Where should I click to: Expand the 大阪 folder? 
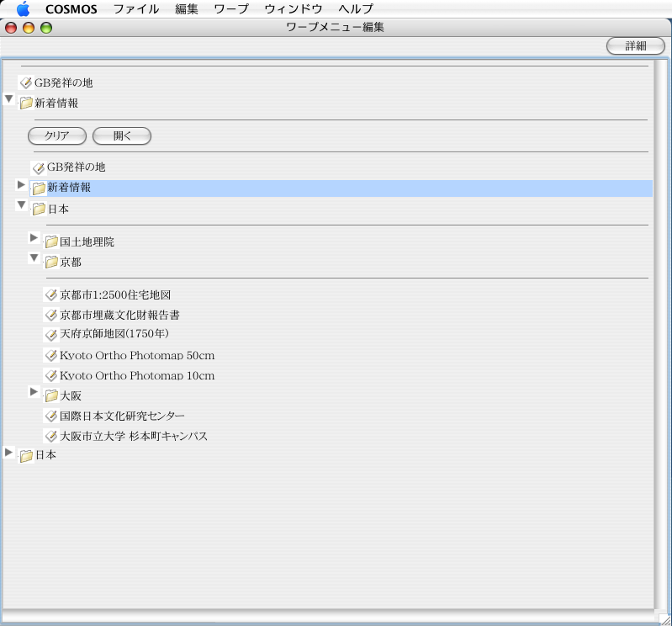pyautogui.click(x=34, y=391)
